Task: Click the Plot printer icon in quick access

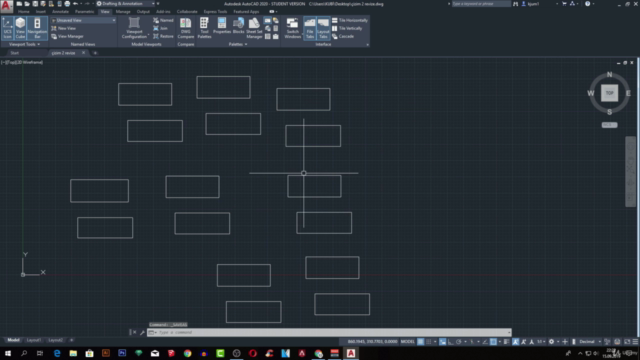Action: [x=67, y=4]
